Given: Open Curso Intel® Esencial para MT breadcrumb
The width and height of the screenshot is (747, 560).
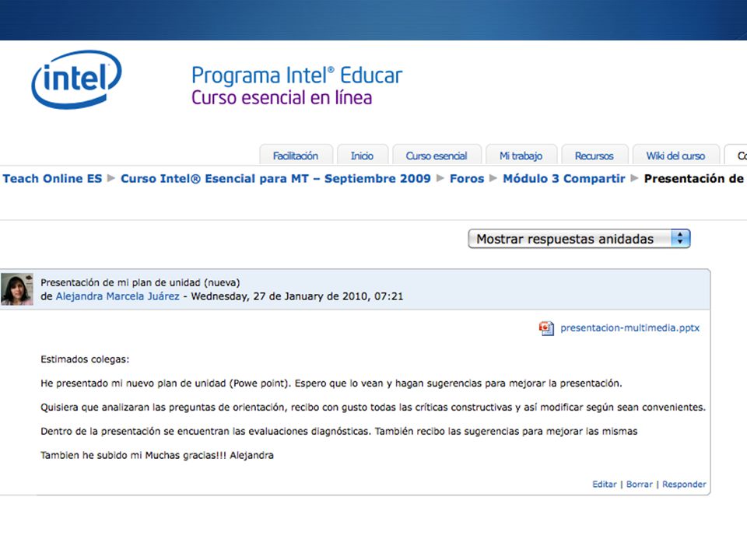Looking at the screenshot, I should pos(275,179).
